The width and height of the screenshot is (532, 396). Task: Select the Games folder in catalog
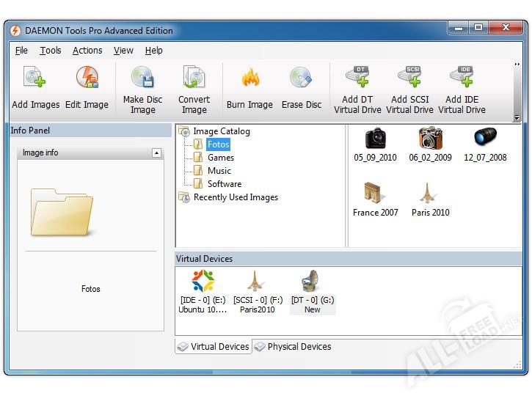click(x=220, y=158)
